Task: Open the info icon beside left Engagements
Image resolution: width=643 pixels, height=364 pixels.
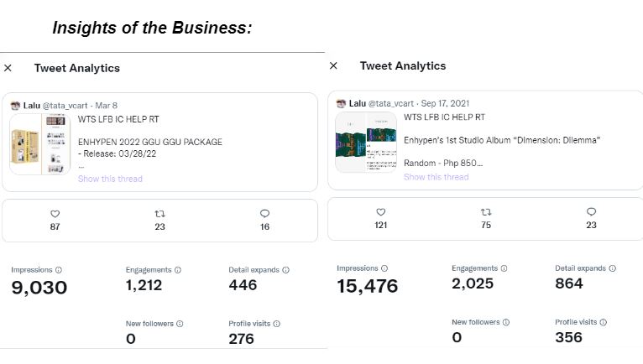Action: pyautogui.click(x=178, y=270)
